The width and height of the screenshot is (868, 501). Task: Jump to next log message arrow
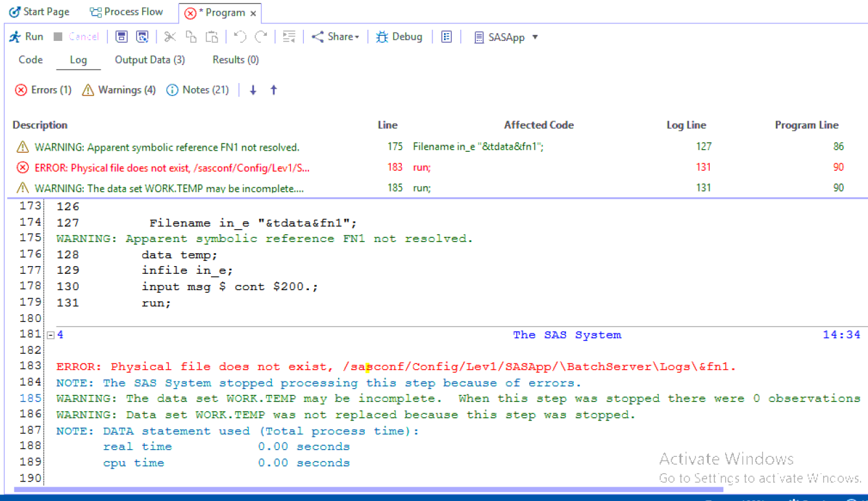click(x=253, y=90)
